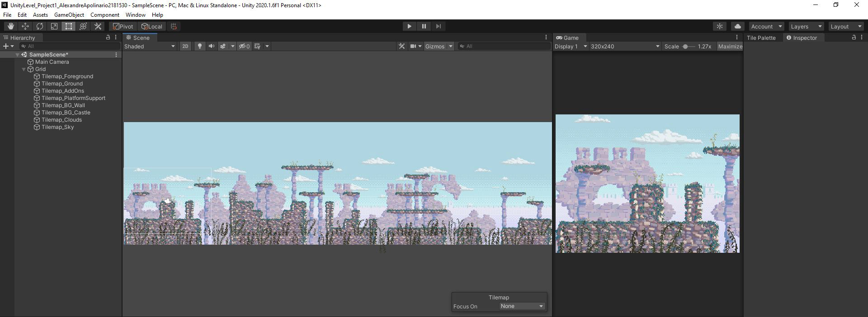
Task: Toggle grid snapping icon in toolbar
Action: pyautogui.click(x=174, y=26)
